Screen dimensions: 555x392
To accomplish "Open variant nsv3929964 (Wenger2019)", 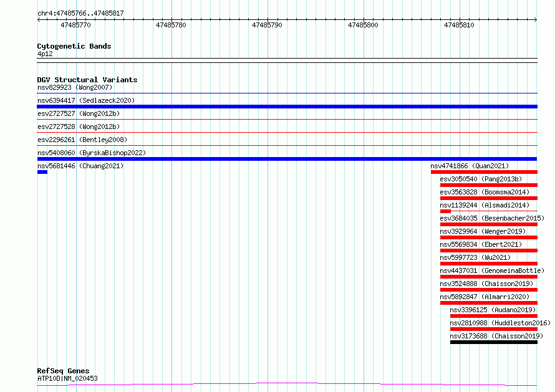I will 483,231.
